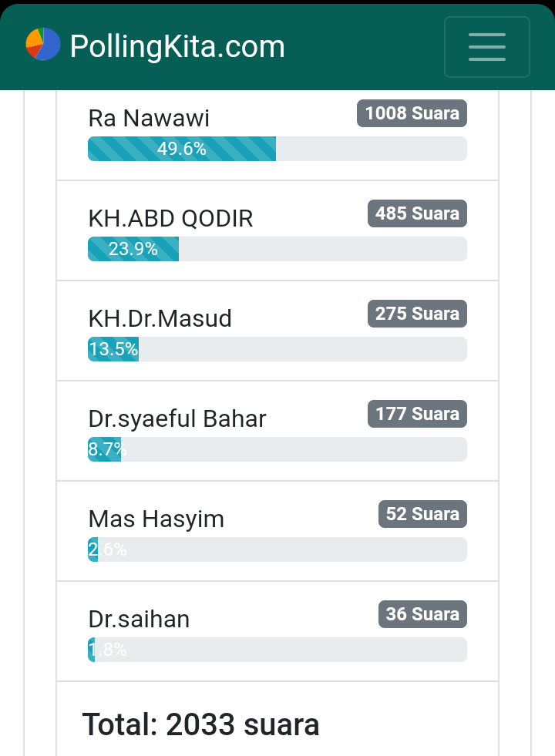Click the 275 Suara vote badge
555x756 pixels.
tap(417, 314)
